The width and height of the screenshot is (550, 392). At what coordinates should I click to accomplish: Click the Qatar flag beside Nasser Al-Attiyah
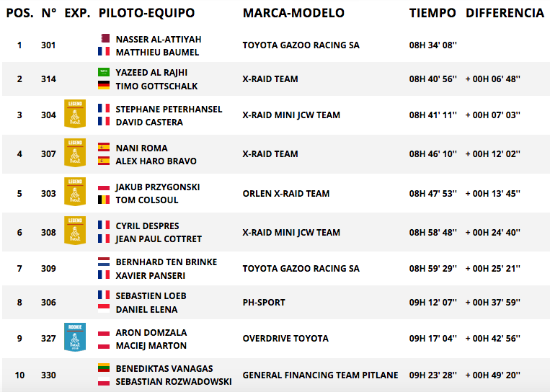104,39
